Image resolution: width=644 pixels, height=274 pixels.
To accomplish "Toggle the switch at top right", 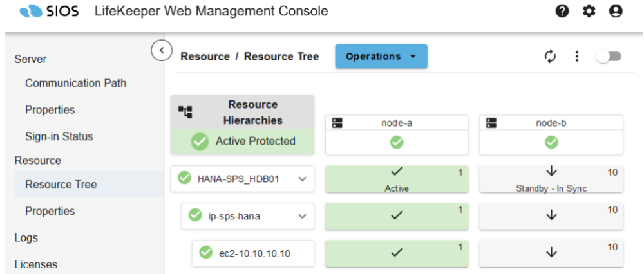I will 609,57.
